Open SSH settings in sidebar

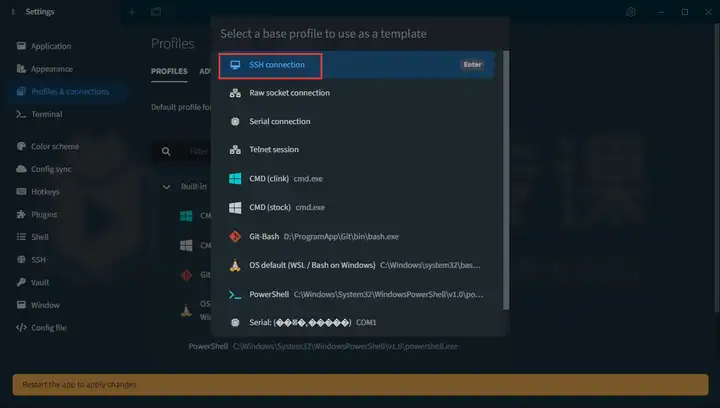68,260
